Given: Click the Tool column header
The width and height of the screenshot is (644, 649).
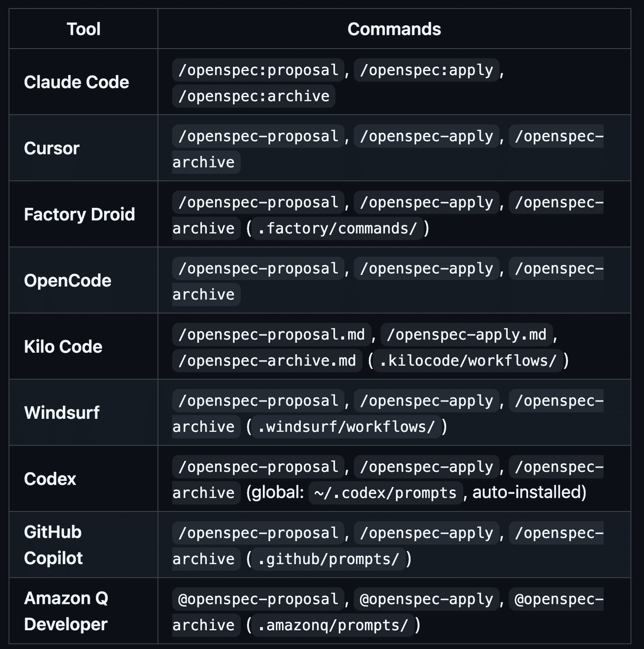Looking at the screenshot, I should click(83, 29).
